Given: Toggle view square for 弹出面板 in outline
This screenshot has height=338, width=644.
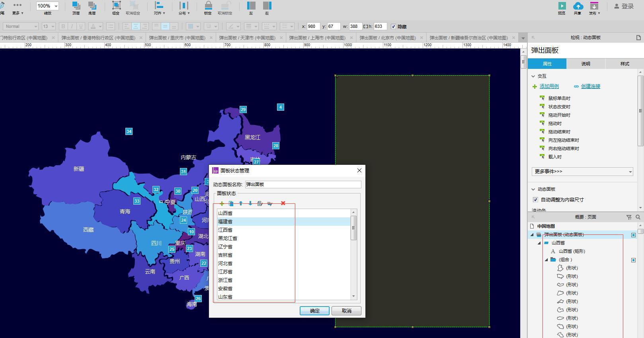Looking at the screenshot, I should point(633,235).
